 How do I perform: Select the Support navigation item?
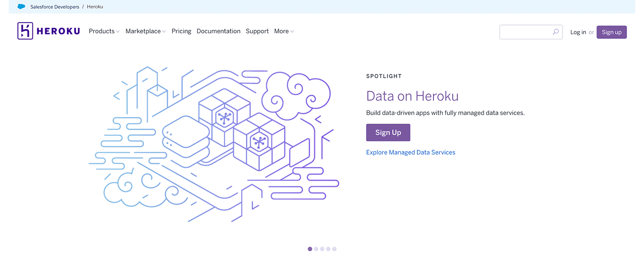click(x=257, y=31)
